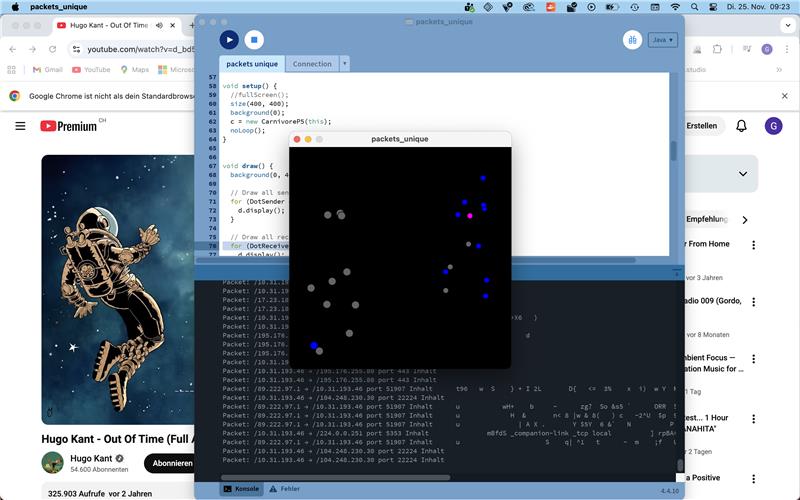Click the Chrome back arrow
The height and width of the screenshot is (500, 800).
12,49
